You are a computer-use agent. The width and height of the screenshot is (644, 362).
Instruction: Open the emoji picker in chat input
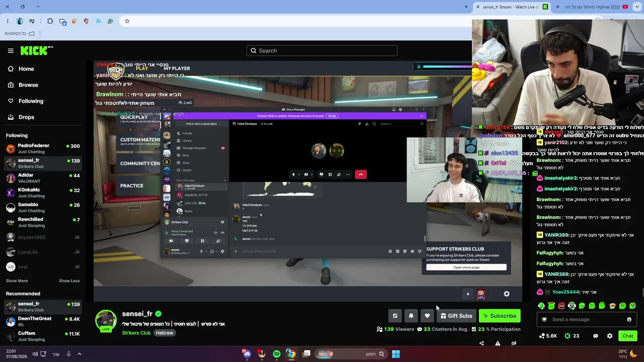coord(629,319)
